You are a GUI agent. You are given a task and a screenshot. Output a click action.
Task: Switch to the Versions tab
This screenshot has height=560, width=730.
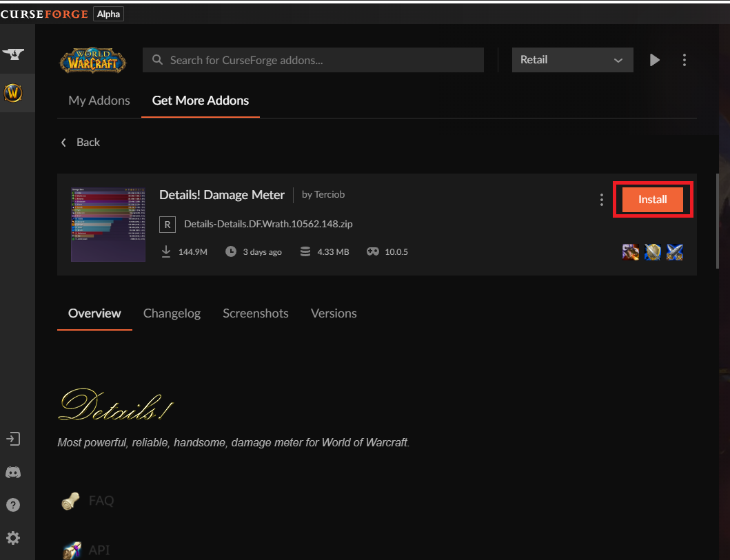(x=334, y=313)
